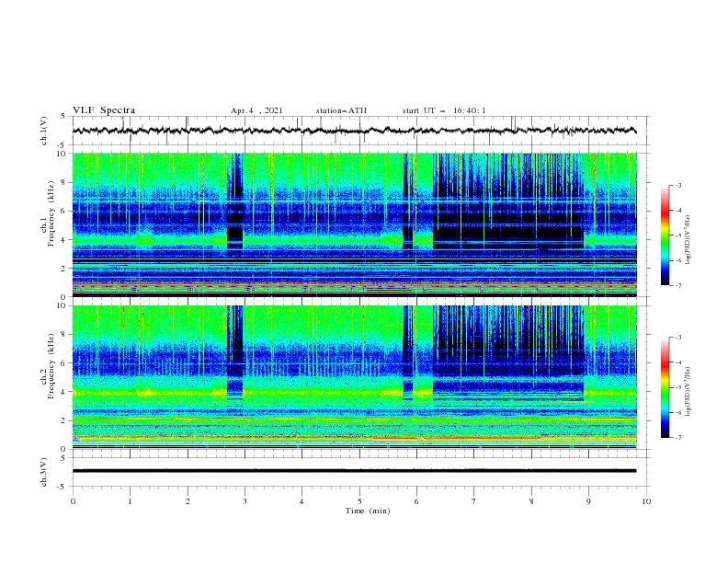The image size is (728, 563).
Task: Click the date text "Apr.4 , 2021"
Action: pos(256,110)
